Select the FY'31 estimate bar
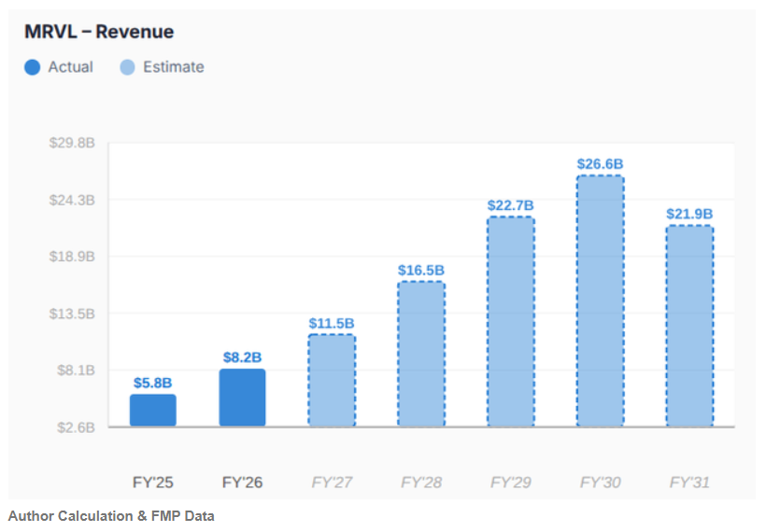The image size is (766, 532). pyautogui.click(x=689, y=326)
